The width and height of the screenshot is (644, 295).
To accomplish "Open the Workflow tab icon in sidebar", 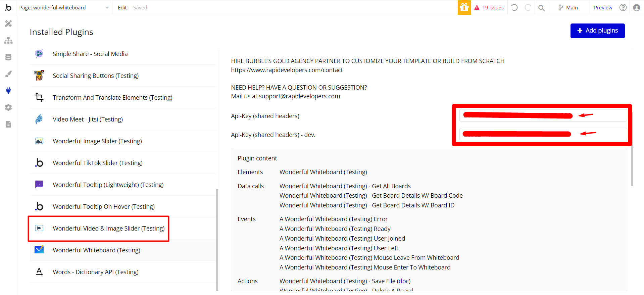I will pos(8,40).
